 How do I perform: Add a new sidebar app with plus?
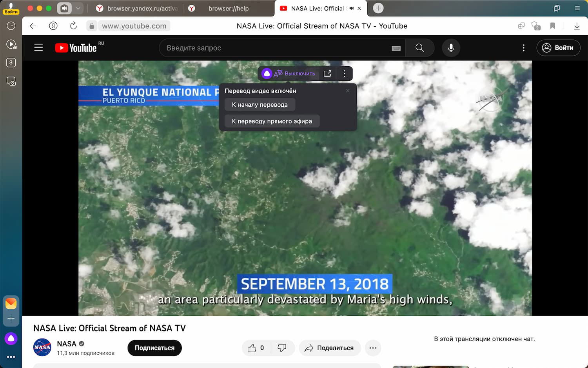pyautogui.click(x=11, y=319)
